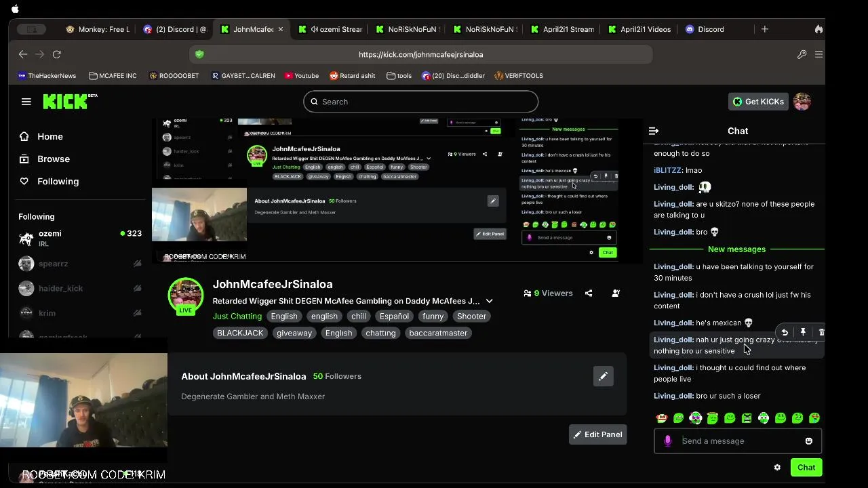868x488 pixels.
Task: Click the giveaway tag
Action: 294,333
